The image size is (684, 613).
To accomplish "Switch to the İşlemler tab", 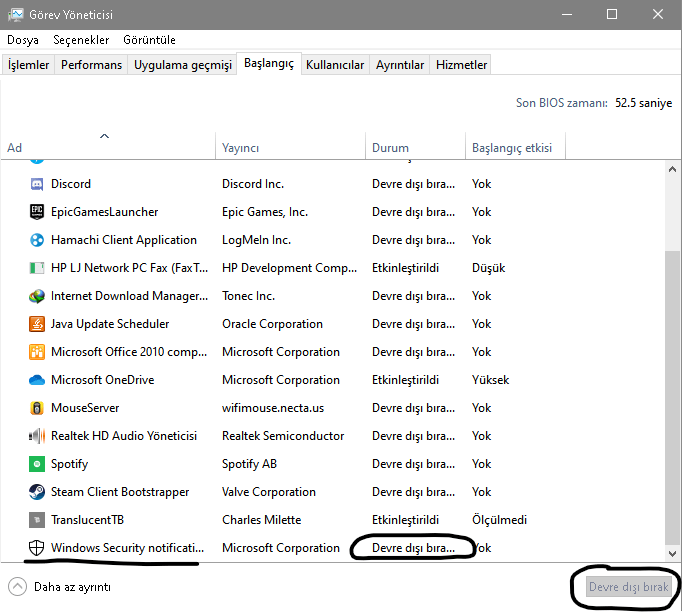I will 28,65.
